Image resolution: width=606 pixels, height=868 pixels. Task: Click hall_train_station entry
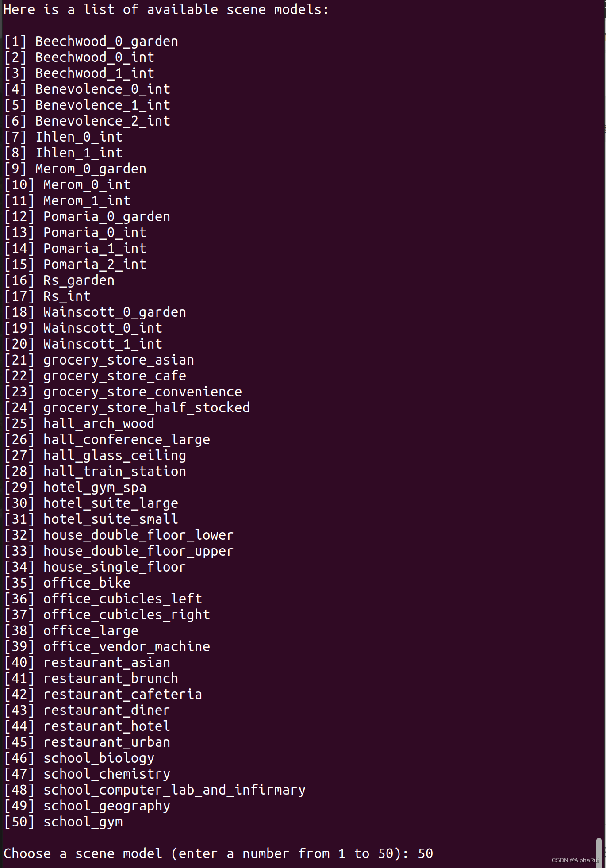click(95, 472)
